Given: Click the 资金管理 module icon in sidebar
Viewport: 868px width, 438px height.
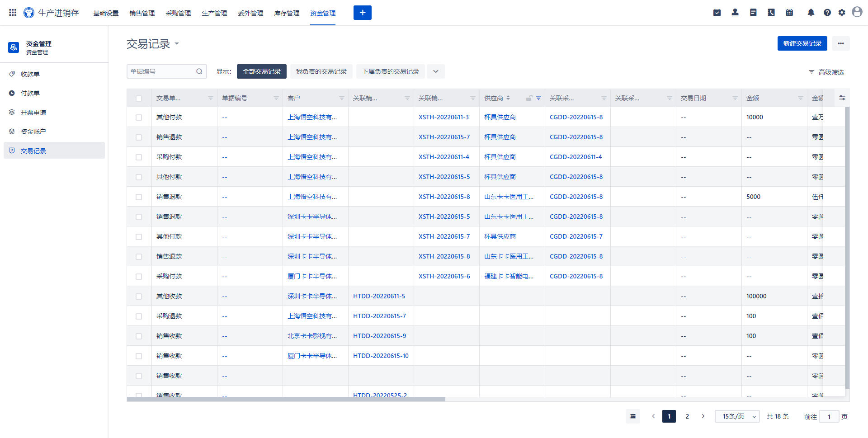Looking at the screenshot, I should coord(14,47).
